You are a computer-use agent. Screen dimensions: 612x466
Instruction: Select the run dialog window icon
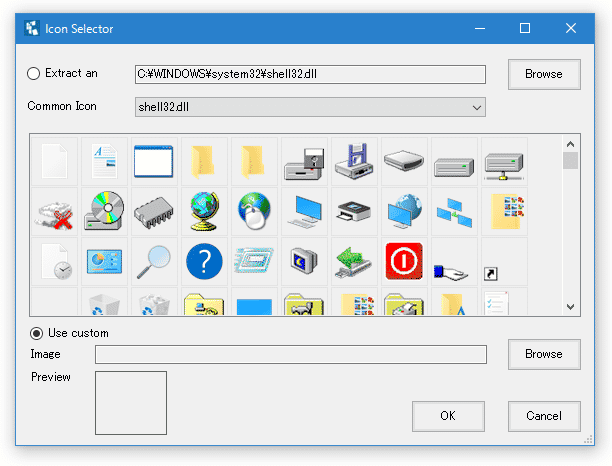(x=254, y=260)
